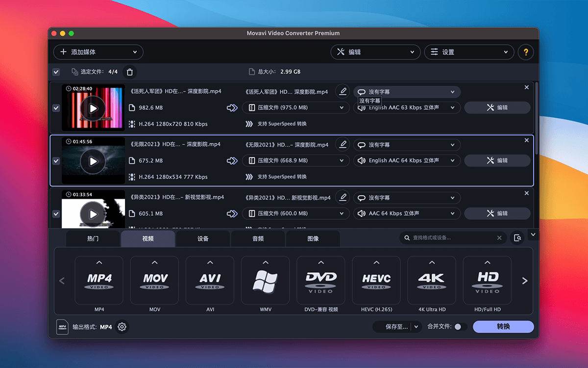Open English AAC 64 Kbps audio dropdown
The height and width of the screenshot is (368, 588).
(x=407, y=160)
